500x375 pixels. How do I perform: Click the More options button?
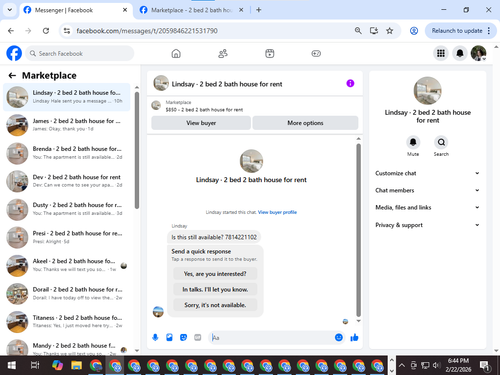point(305,123)
